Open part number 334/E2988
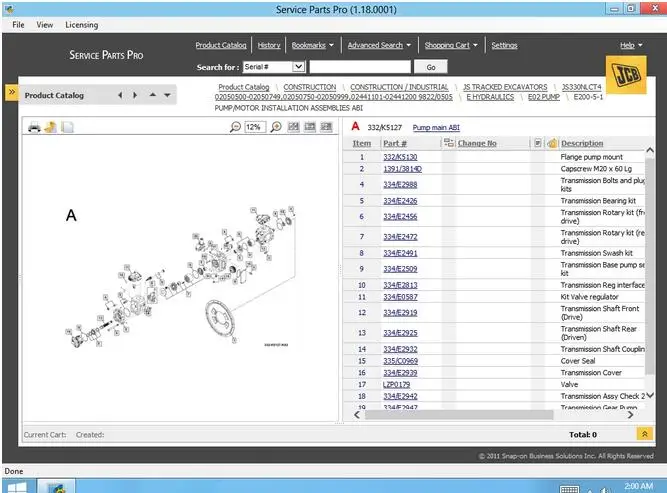The width and height of the screenshot is (667, 493). pos(400,184)
